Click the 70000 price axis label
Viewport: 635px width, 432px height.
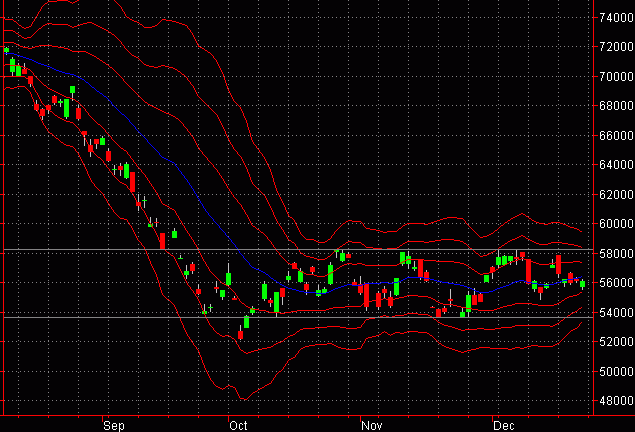[616, 77]
